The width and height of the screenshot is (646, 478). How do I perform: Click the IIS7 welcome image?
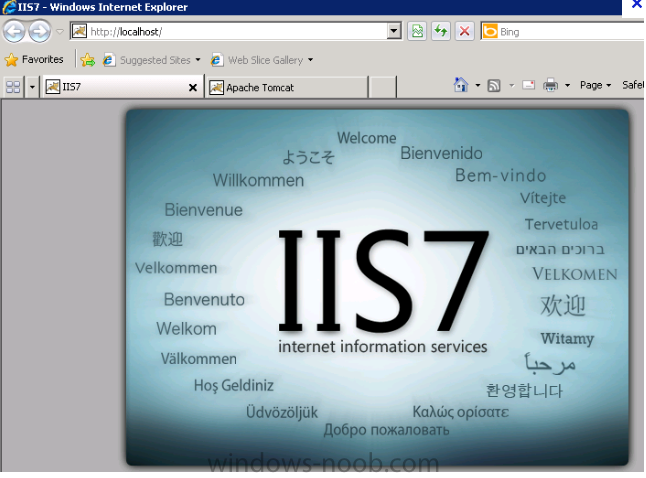point(377,287)
